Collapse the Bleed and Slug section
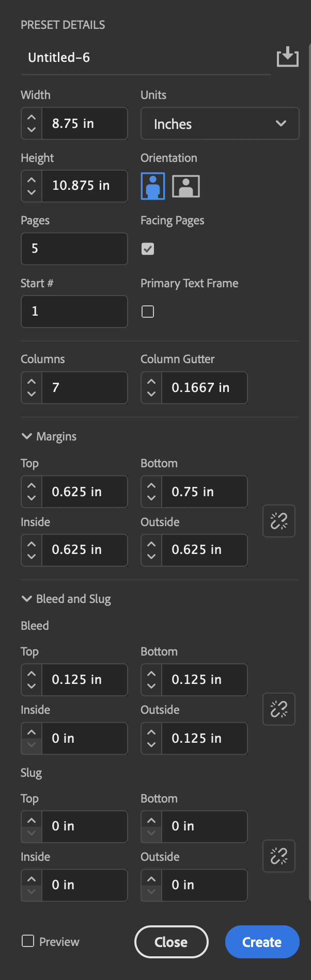This screenshot has width=311, height=980. 27,599
